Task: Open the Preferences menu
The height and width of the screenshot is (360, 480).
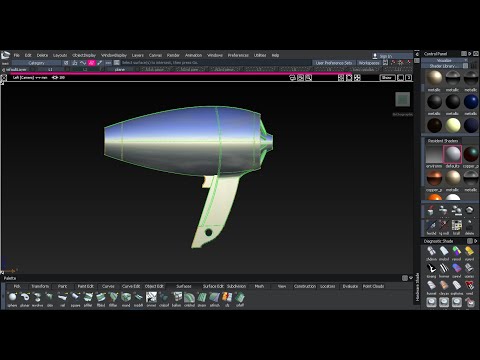Action: [x=238, y=55]
